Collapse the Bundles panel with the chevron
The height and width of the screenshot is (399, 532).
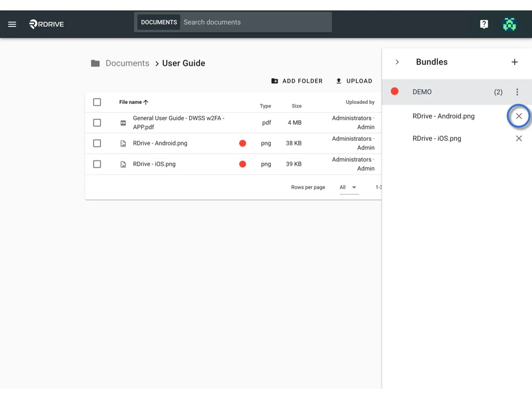[397, 62]
